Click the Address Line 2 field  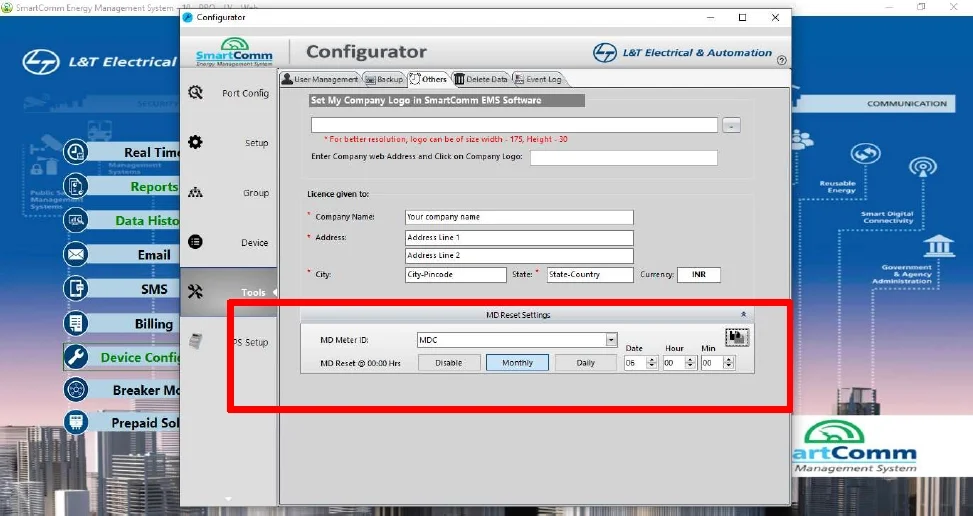519,256
